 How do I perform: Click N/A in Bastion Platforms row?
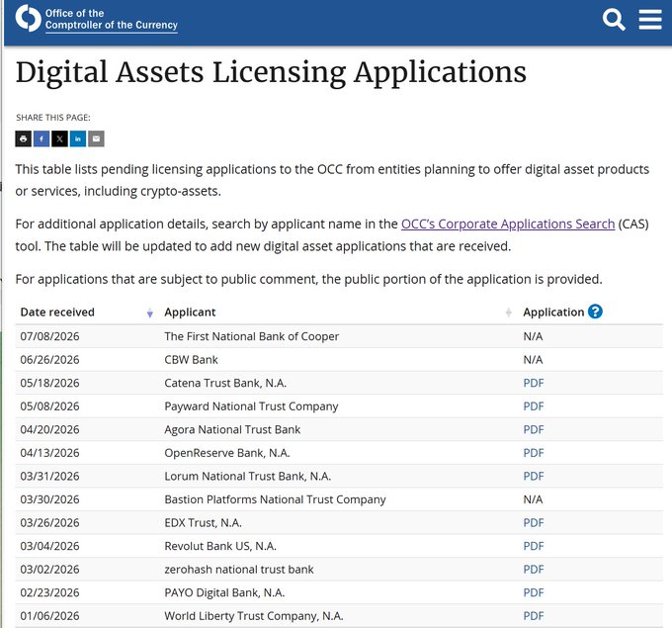tap(533, 499)
